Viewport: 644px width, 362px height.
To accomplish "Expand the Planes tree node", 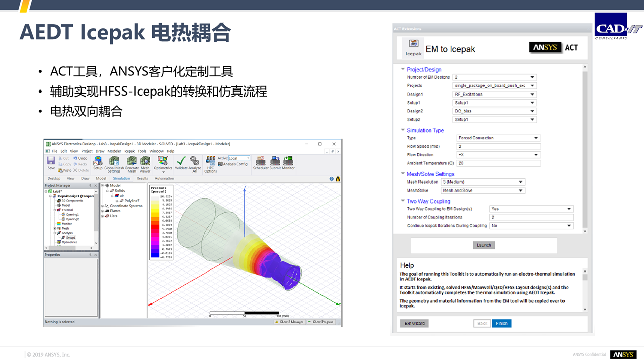I will (x=102, y=211).
